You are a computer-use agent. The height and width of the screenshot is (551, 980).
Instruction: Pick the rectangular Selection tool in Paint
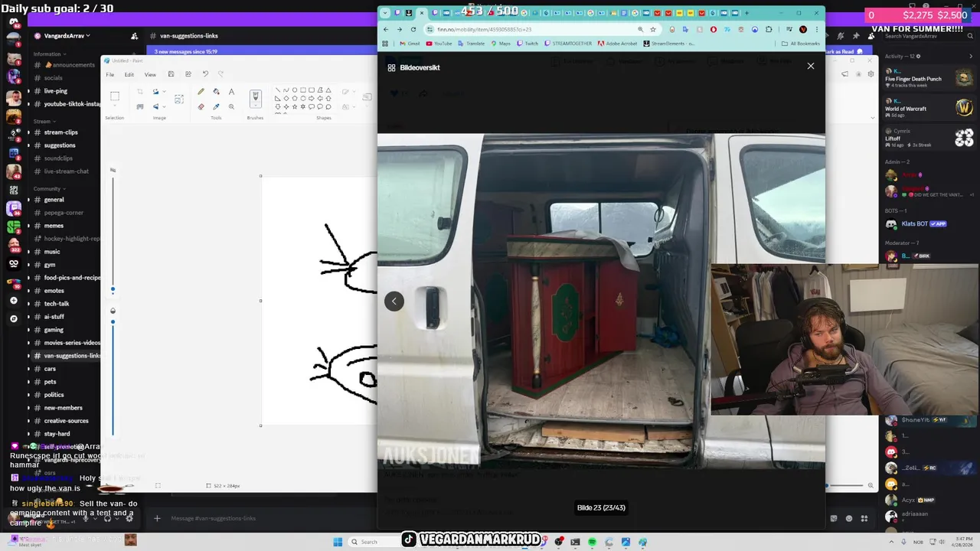(115, 96)
